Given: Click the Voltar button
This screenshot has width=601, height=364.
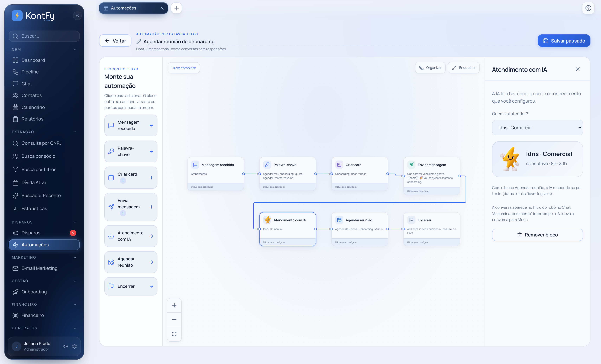Looking at the screenshot, I should pos(115,41).
